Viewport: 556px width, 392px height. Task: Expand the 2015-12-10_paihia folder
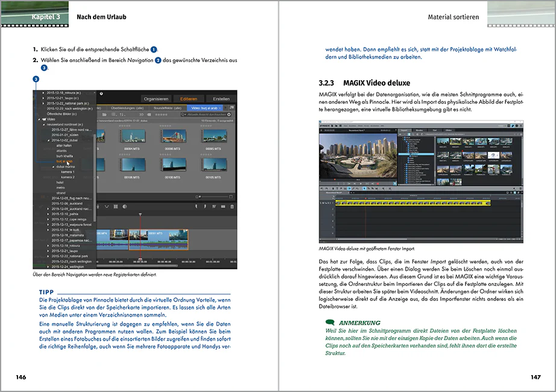point(48,214)
